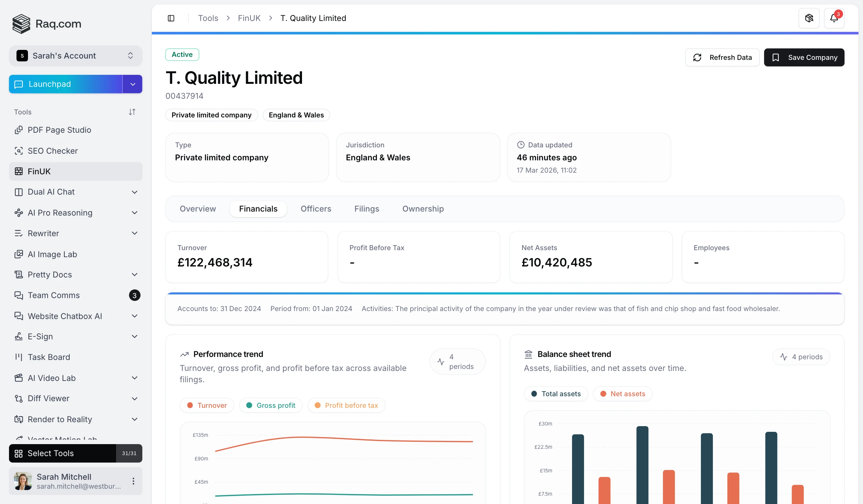Expand the Rewriter tool options
Image resolution: width=863 pixels, height=504 pixels.
click(x=134, y=233)
